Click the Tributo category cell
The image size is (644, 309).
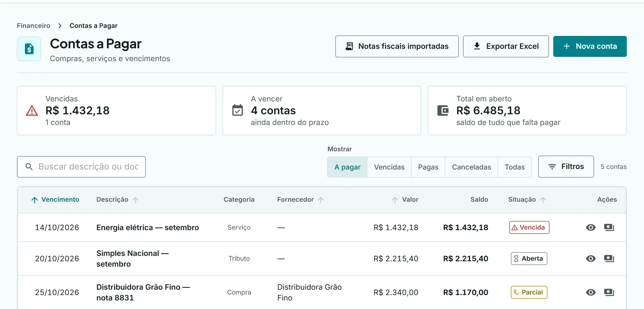(239, 259)
